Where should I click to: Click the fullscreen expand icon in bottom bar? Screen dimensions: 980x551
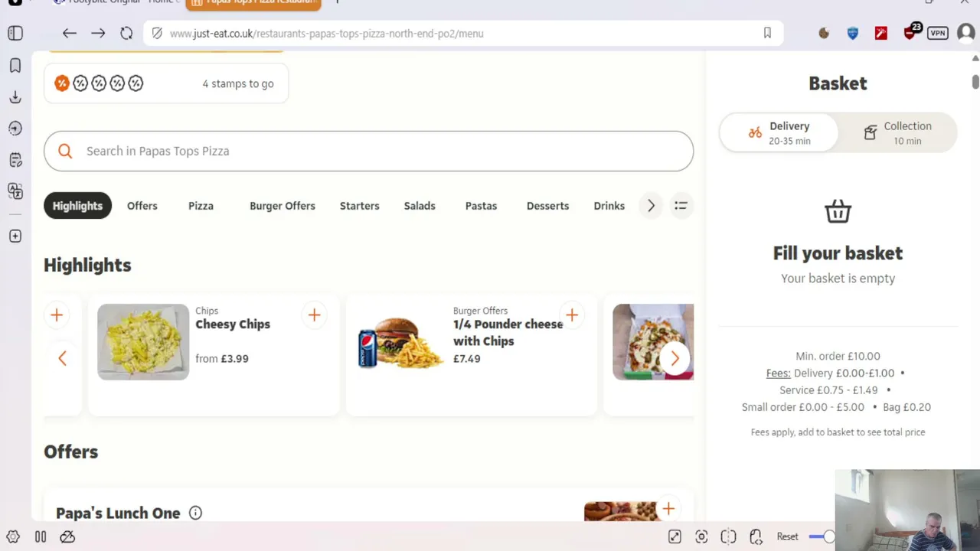click(x=675, y=536)
